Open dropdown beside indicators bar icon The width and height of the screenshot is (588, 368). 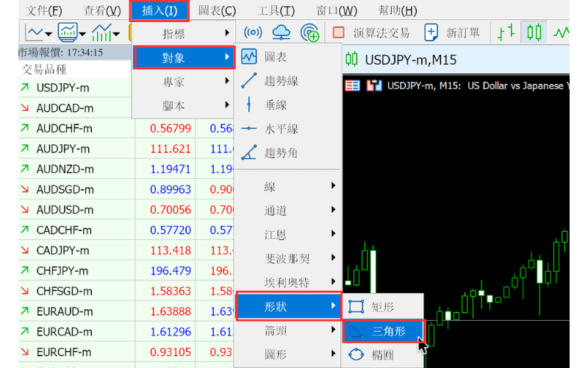coord(116,34)
